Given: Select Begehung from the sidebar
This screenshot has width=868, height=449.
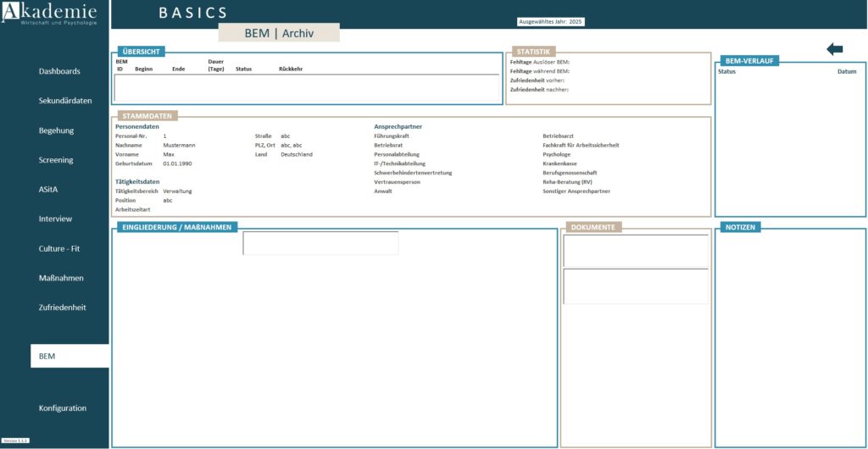Looking at the screenshot, I should coord(56,130).
